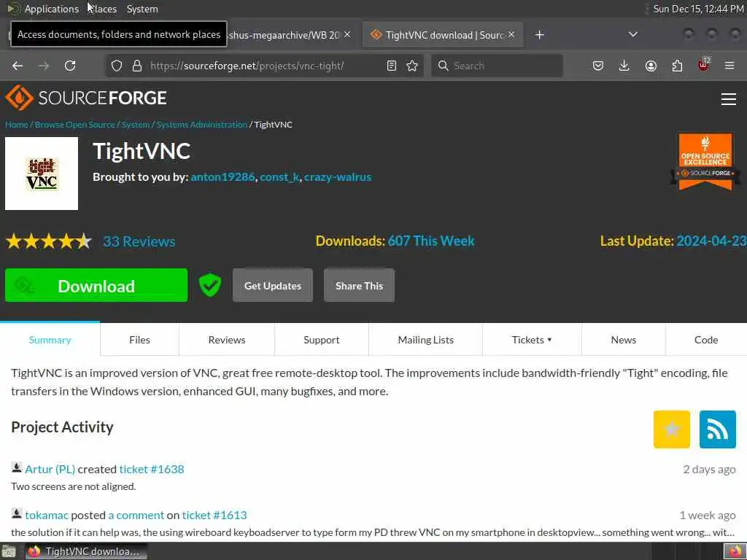Open the const_k profile link
This screenshot has width=747, height=560.
click(x=279, y=176)
